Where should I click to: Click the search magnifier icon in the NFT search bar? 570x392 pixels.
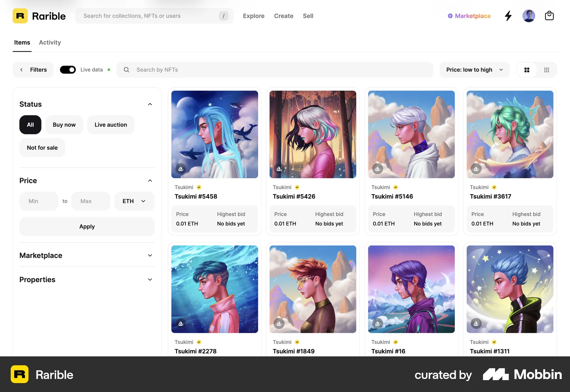click(x=126, y=69)
